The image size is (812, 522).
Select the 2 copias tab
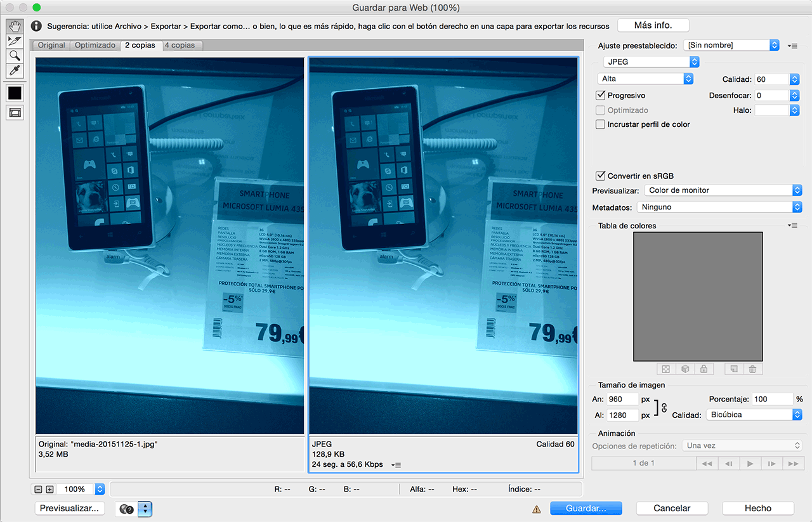click(140, 45)
